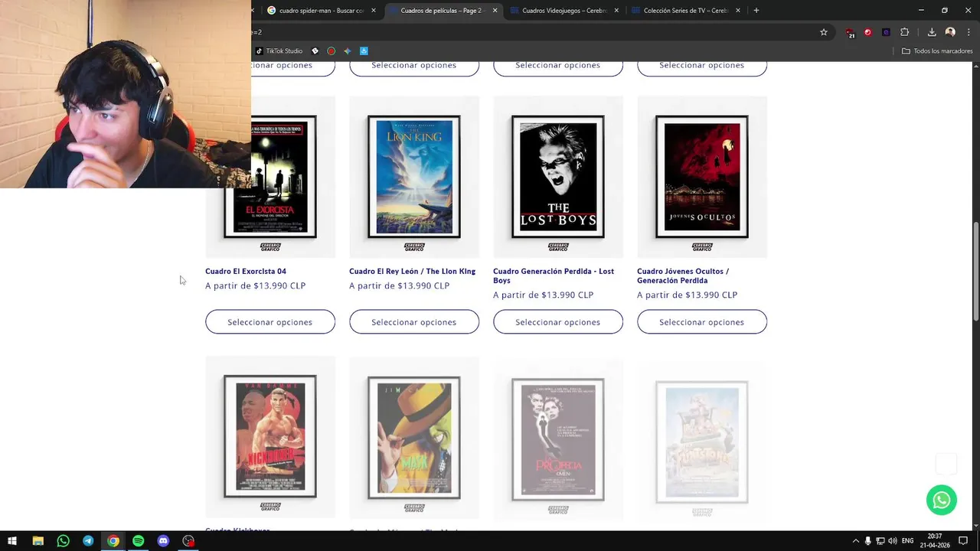This screenshot has width=980, height=551.
Task: Open Windows notification center
Action: point(963,541)
